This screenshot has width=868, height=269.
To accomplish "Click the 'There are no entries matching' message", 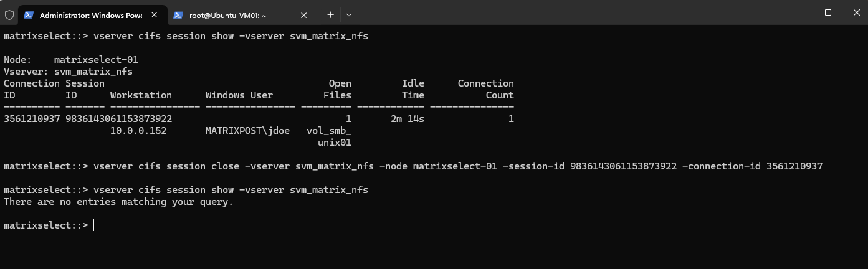I will click(118, 201).
